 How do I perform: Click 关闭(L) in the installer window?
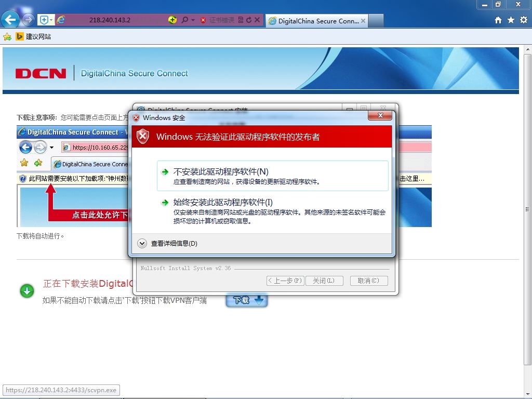324,281
